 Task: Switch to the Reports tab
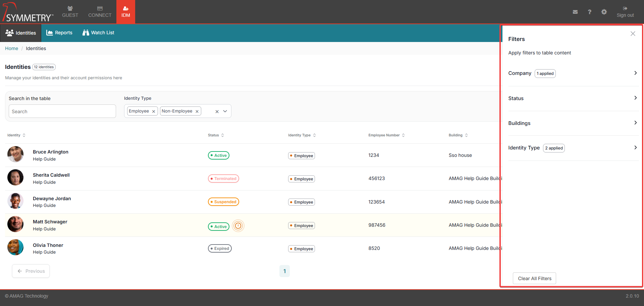59,33
